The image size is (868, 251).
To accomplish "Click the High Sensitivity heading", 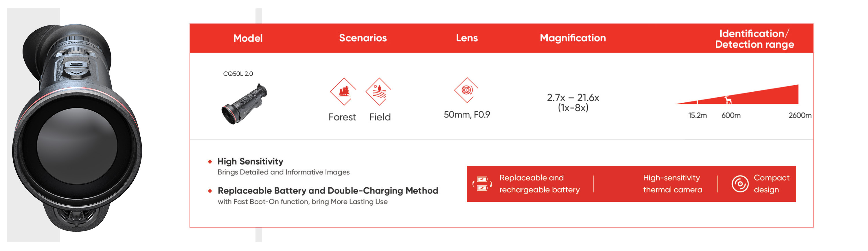I will pos(250,161).
